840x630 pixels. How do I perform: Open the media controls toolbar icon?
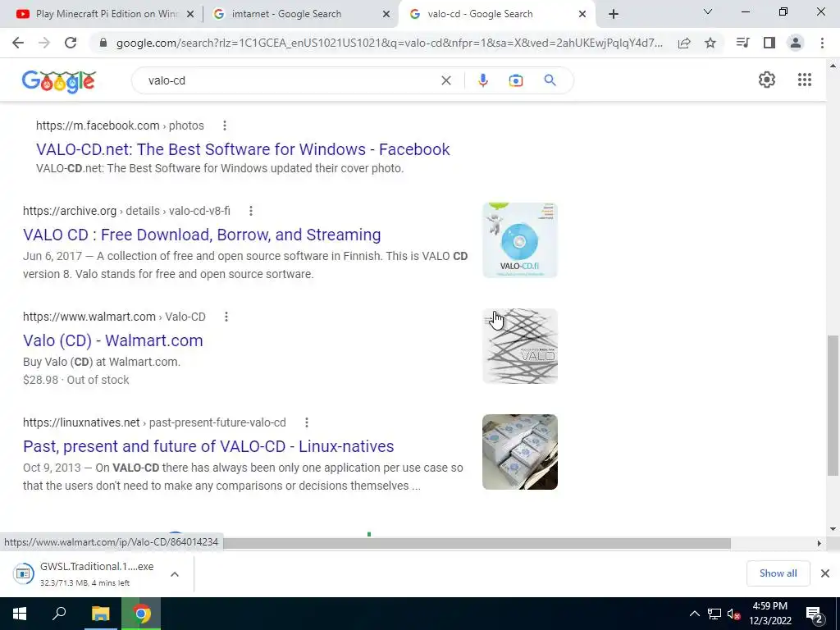pyautogui.click(x=742, y=43)
